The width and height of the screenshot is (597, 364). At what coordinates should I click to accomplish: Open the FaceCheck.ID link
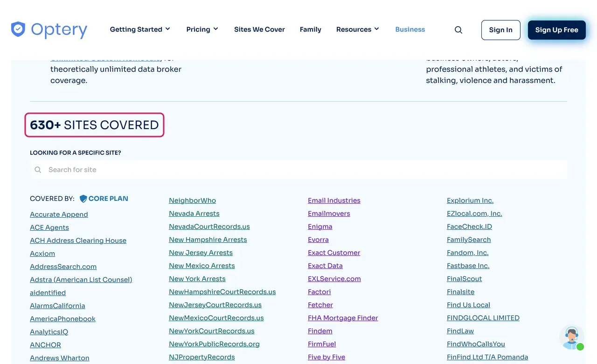coord(469,227)
